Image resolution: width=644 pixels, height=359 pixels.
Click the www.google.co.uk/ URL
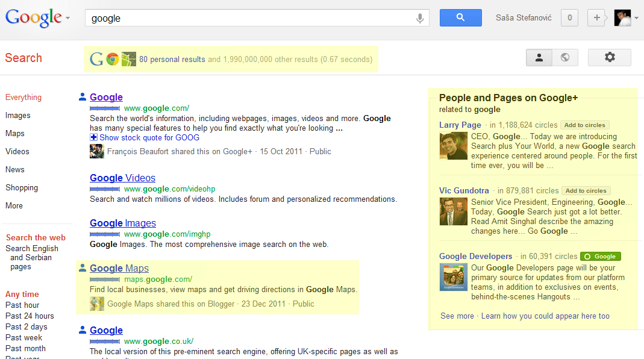[x=158, y=342]
